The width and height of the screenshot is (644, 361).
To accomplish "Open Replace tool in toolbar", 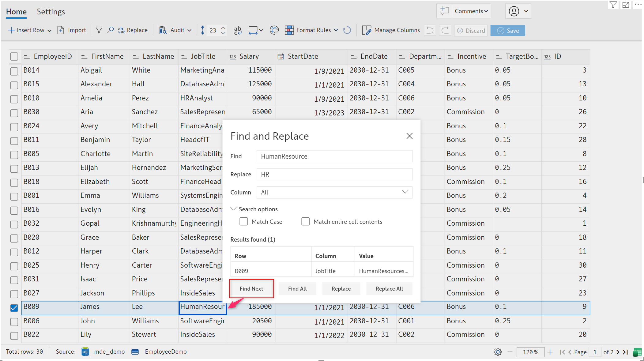I will tap(133, 30).
